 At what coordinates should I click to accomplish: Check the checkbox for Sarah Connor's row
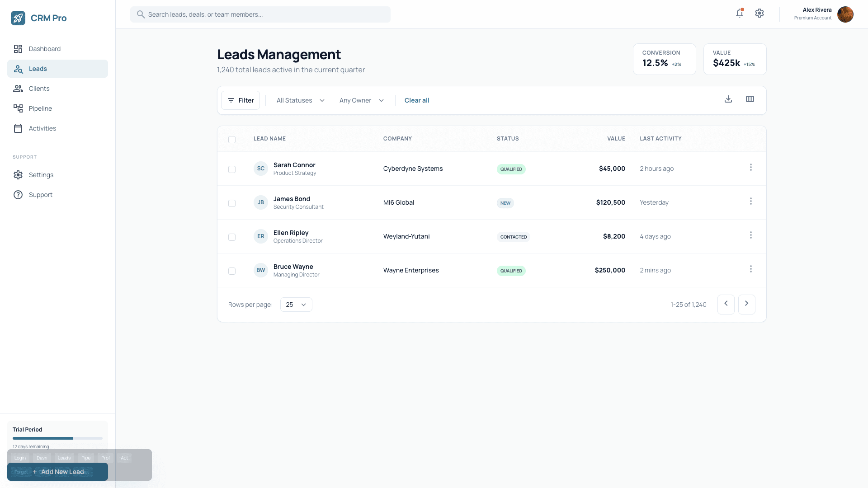[x=232, y=169]
